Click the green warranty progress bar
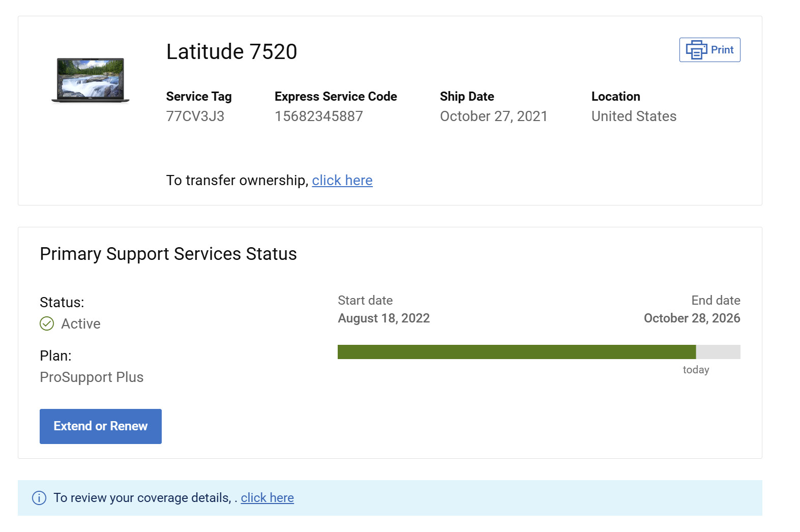Viewport: 800px width, 532px height. click(x=517, y=352)
